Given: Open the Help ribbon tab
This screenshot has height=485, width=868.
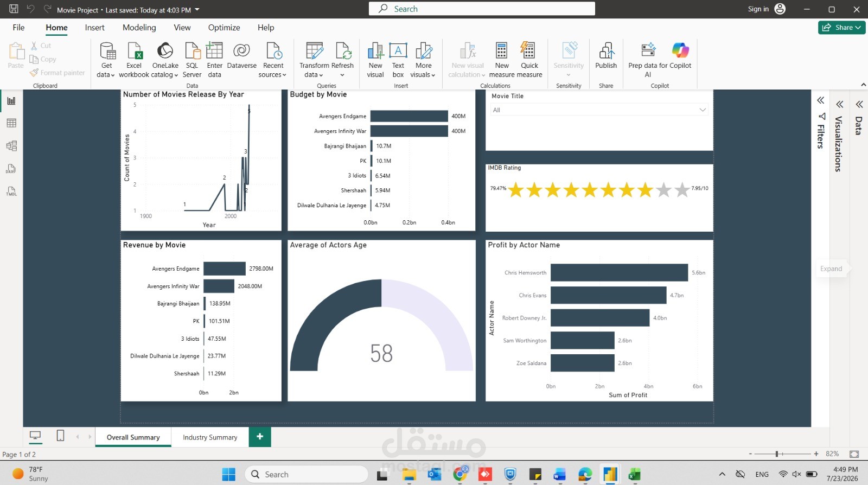Looking at the screenshot, I should (266, 28).
